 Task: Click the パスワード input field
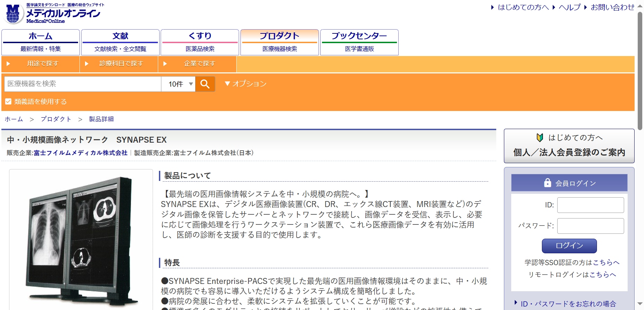[590, 226]
